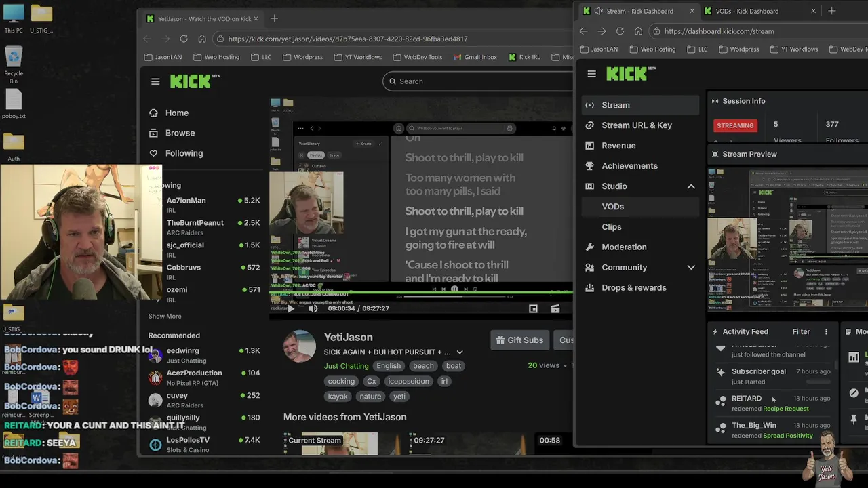Viewport: 868px width, 488px height.
Task: Open the Auth folder on the desktop
Action: [14, 146]
